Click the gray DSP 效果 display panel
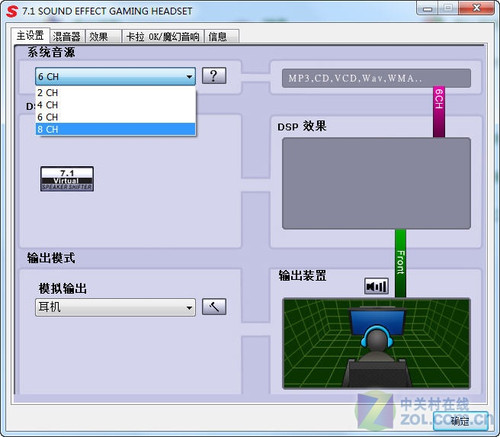The image size is (500, 437). pos(376,183)
